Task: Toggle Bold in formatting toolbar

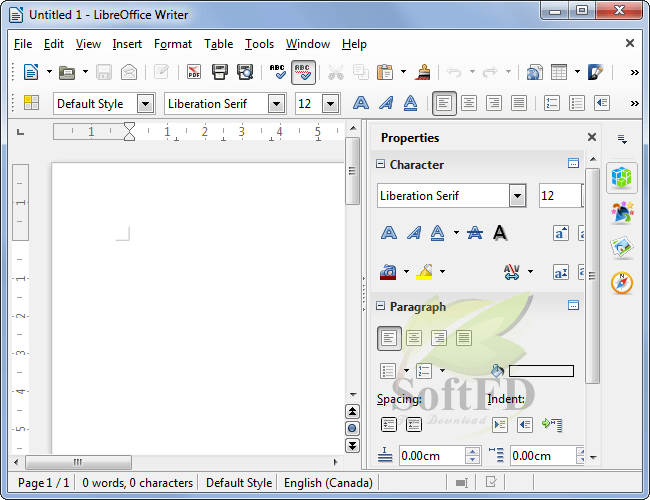Action: (x=361, y=103)
